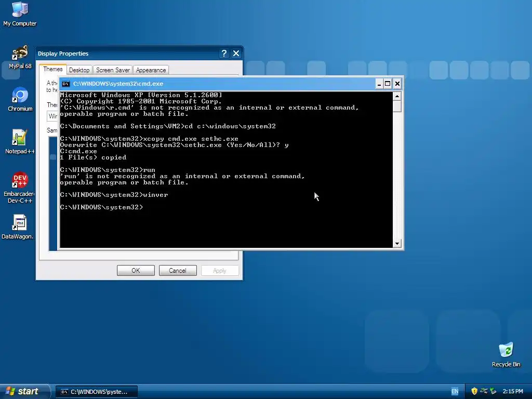Open the My Computer desktop icon
The height and width of the screenshot is (399, 532).
click(x=20, y=14)
